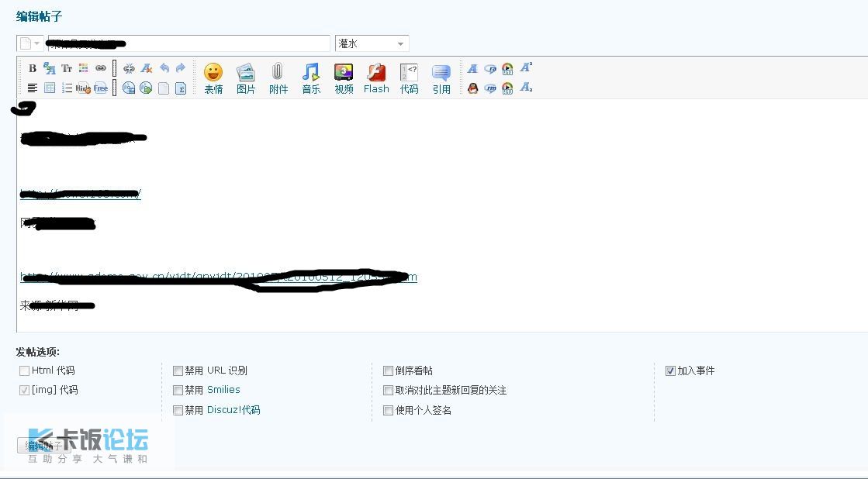Click the disc restore-data icon
The height and width of the screenshot is (479, 868).
(x=146, y=88)
